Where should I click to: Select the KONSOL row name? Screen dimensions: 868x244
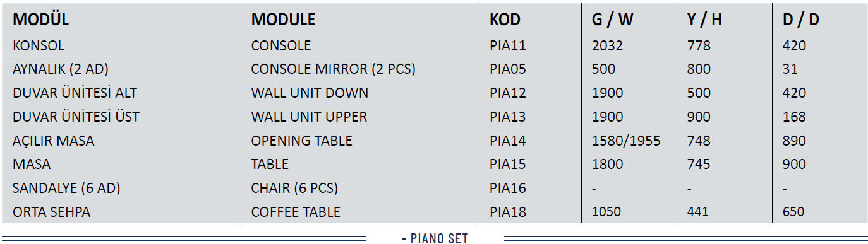point(39,45)
